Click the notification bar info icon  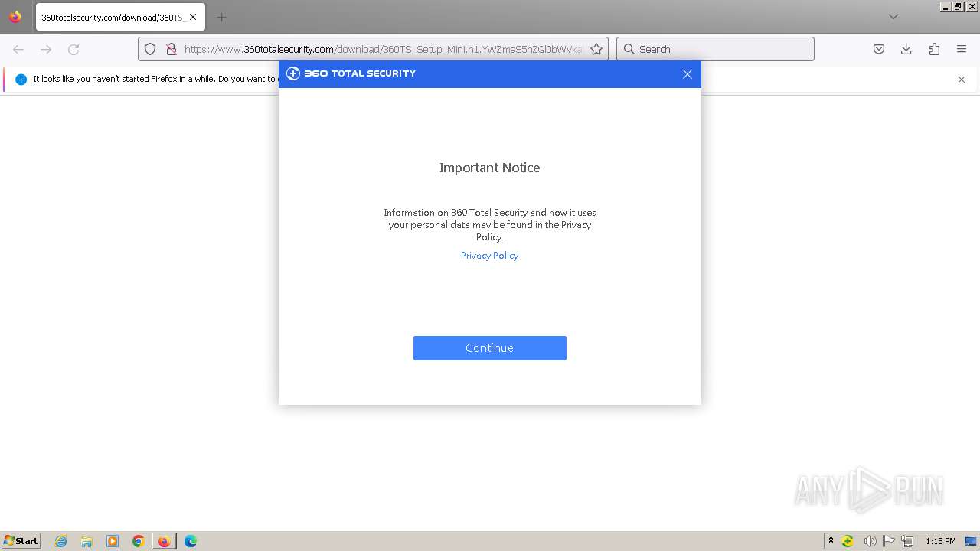pos(21,80)
